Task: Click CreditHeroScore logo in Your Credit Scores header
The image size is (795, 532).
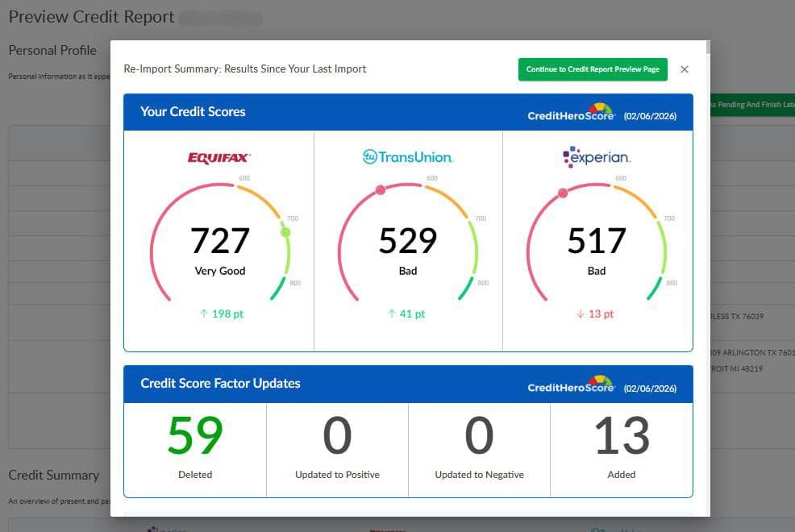Action: [571, 112]
